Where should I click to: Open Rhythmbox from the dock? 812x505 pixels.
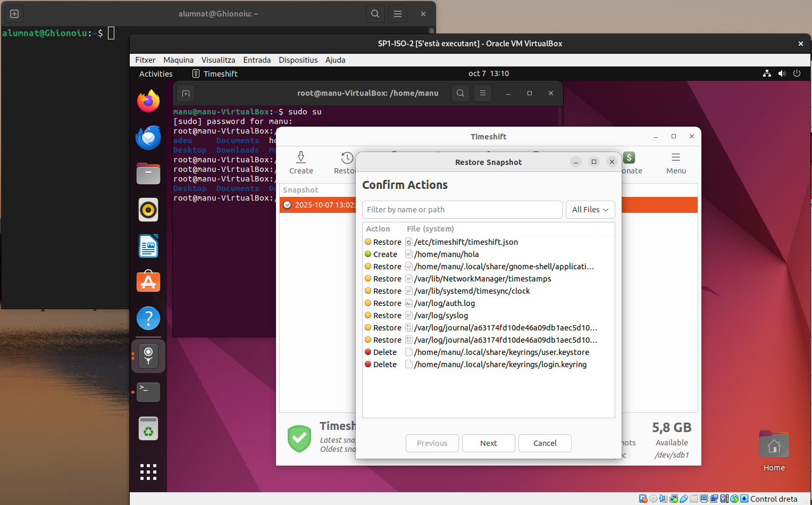click(148, 210)
